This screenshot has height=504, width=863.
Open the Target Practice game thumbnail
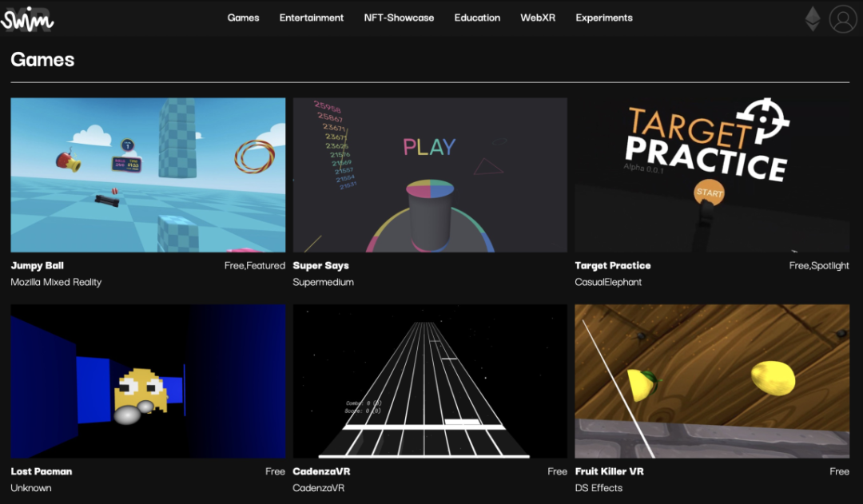712,175
